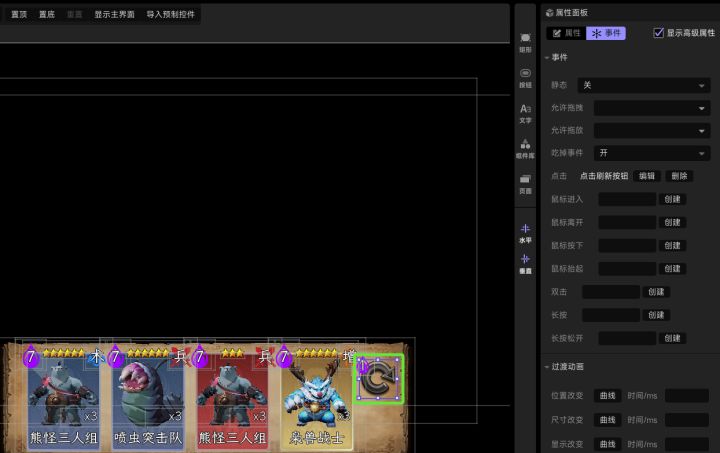The image size is (720, 453).
Task: Click the 显示改变 时间/ms field
Action: click(687, 444)
